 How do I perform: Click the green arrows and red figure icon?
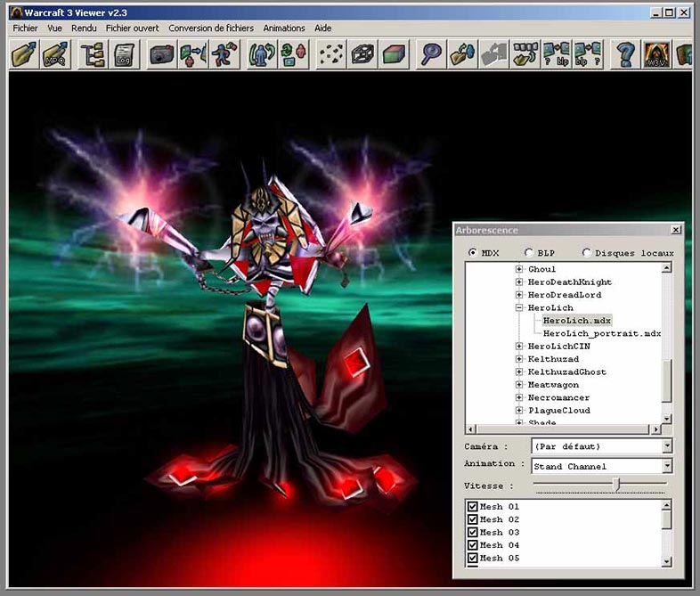pos(293,54)
